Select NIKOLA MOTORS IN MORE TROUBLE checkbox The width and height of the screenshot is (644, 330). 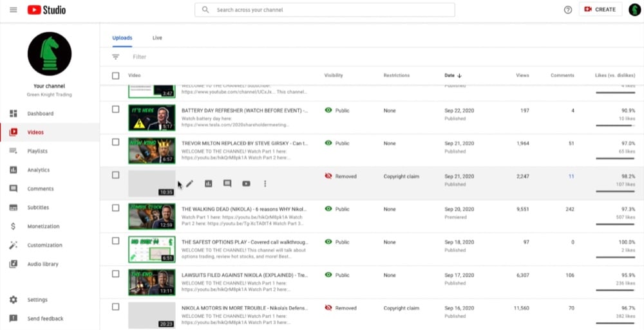tap(116, 307)
